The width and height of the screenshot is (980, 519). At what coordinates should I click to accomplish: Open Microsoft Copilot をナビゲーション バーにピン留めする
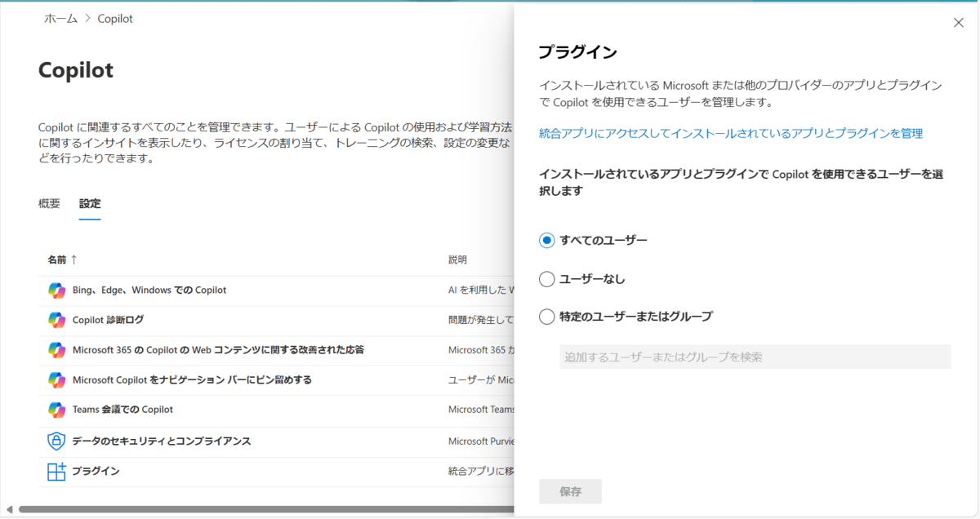click(192, 379)
